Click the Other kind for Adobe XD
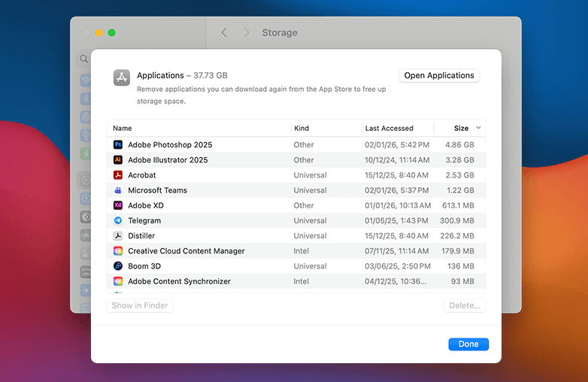The image size is (588, 382). coord(303,205)
